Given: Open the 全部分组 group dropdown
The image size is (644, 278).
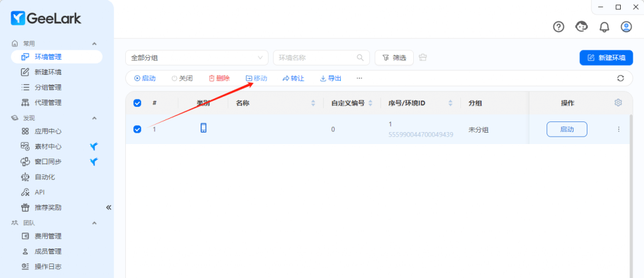Looking at the screenshot, I should [197, 58].
